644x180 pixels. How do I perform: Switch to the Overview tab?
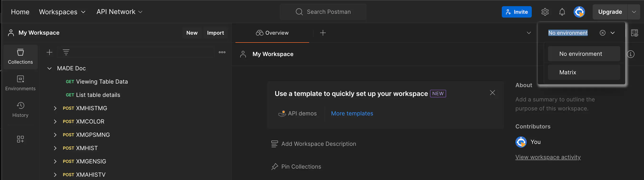click(x=272, y=33)
